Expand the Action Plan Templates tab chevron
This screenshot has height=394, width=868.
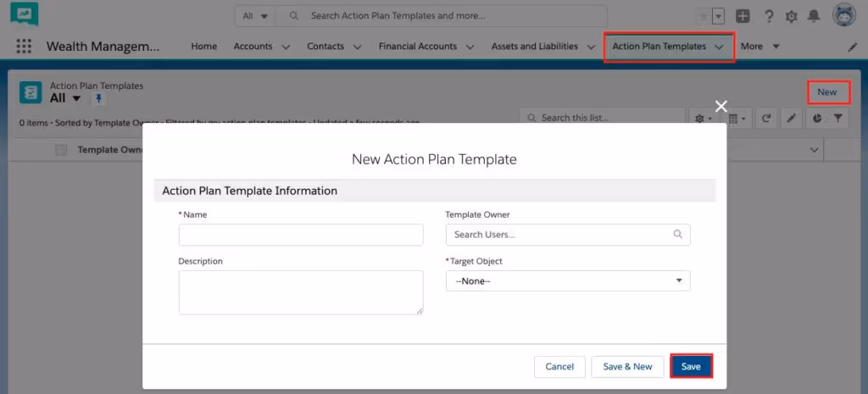[719, 47]
